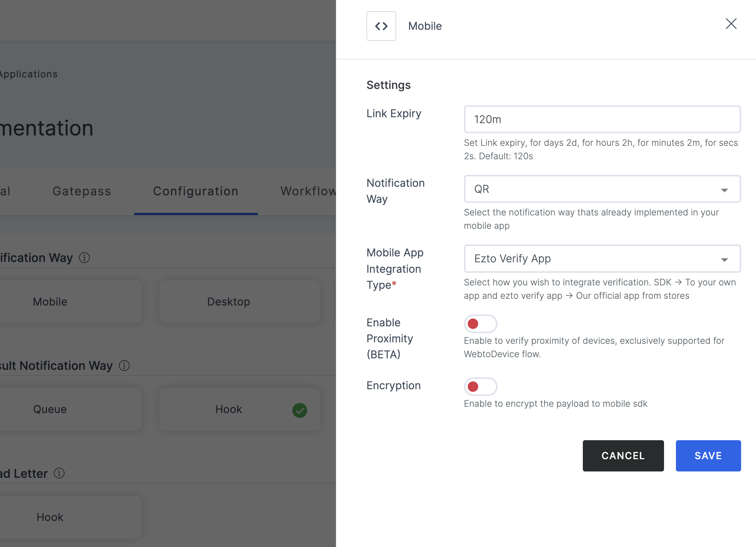This screenshot has height=547, width=756.
Task: Click the Applications breadcrumb link
Action: click(x=28, y=74)
